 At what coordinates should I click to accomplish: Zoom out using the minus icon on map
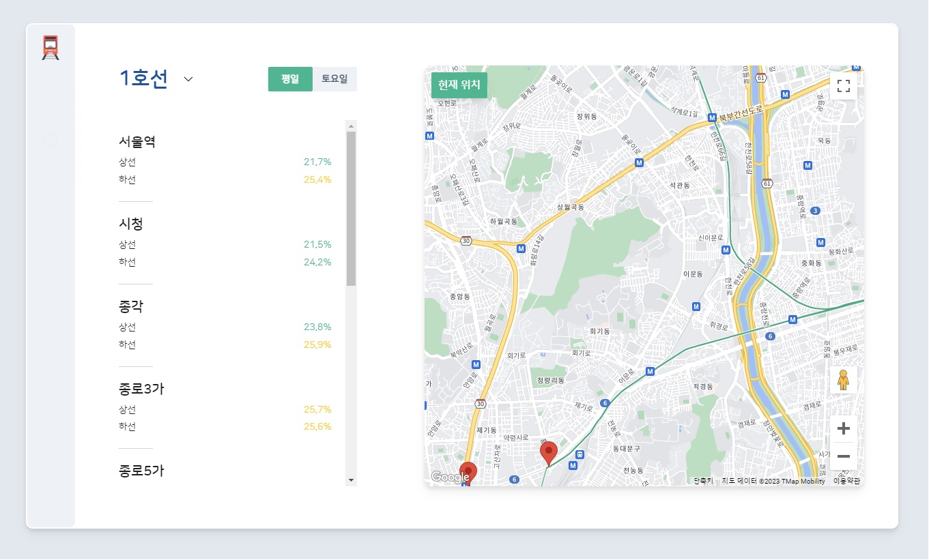tap(844, 456)
